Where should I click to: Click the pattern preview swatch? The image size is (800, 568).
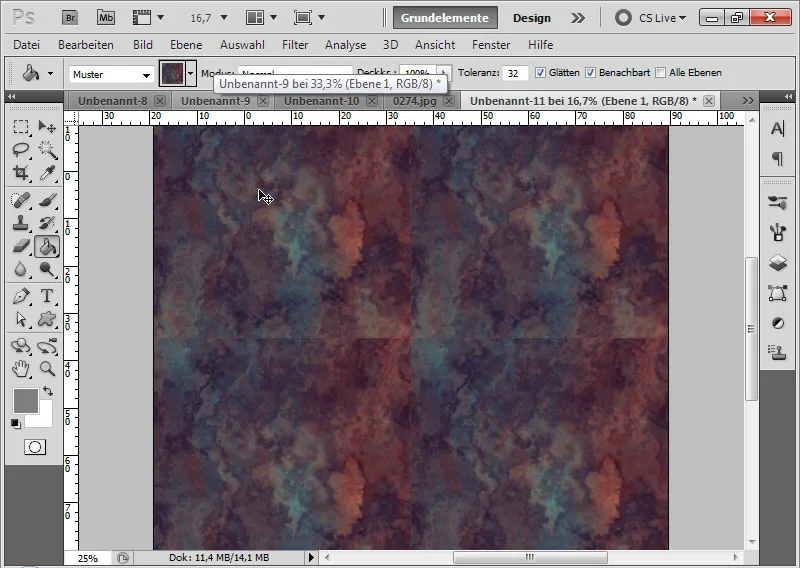[172, 73]
